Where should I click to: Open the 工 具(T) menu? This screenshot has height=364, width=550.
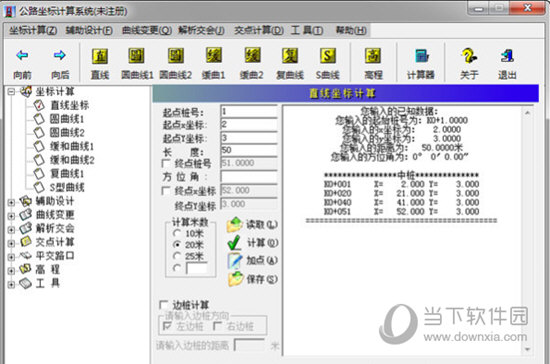307,31
